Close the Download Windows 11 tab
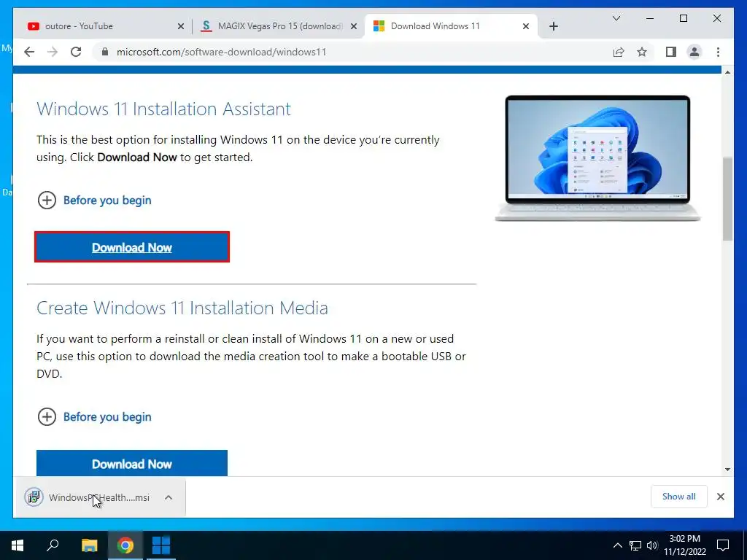 pyautogui.click(x=526, y=26)
